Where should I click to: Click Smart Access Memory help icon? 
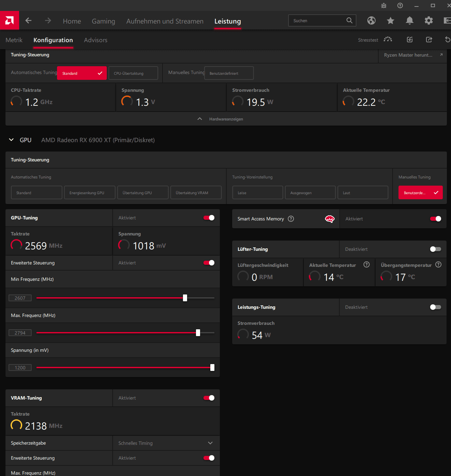tap(291, 219)
